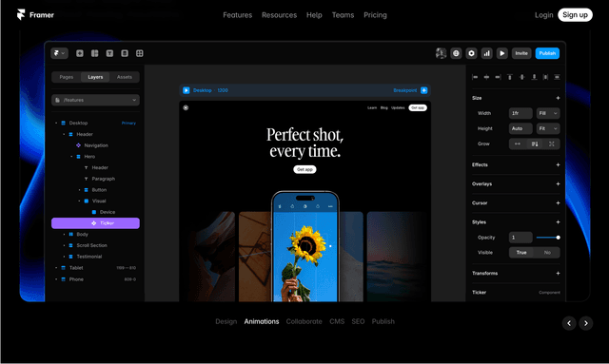Click the plus icon next to Cursor

coord(558,202)
